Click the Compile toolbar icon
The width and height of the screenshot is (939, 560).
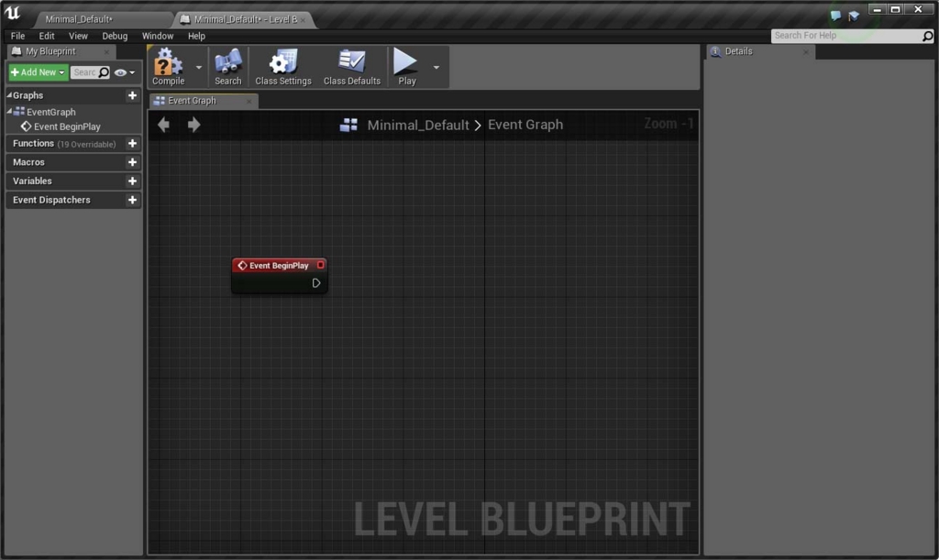pos(169,67)
